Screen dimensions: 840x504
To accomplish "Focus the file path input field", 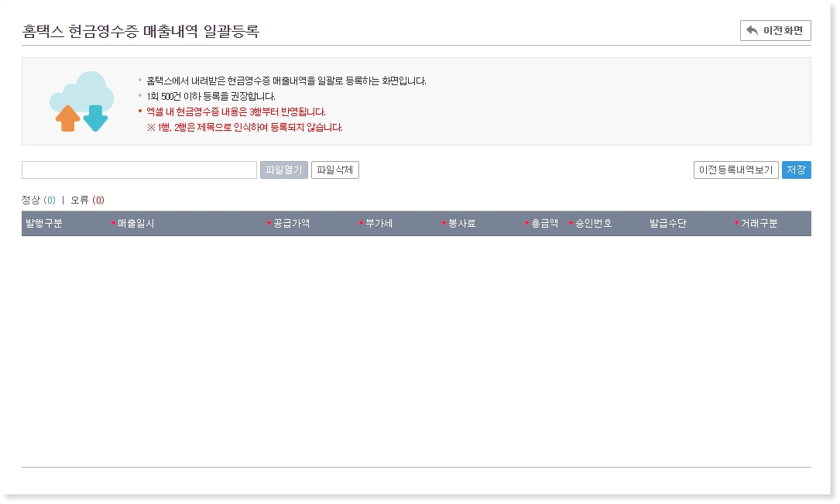I will [139, 170].
